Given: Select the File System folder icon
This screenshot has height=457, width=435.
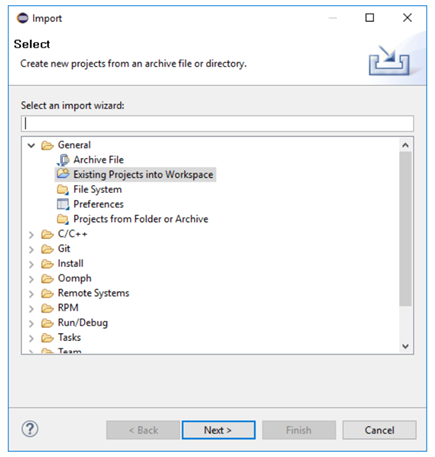Looking at the screenshot, I should 63,189.
